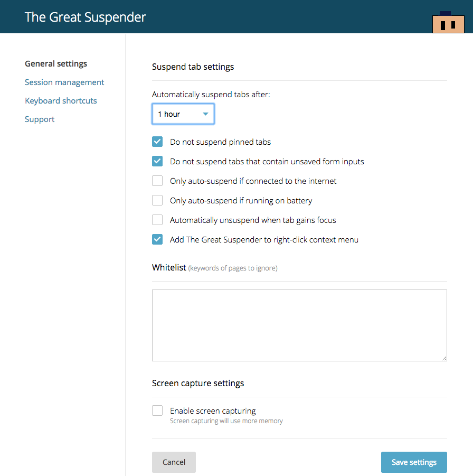Check Automatically unsuspend when tab gains focus
473x476 pixels.
157,220
